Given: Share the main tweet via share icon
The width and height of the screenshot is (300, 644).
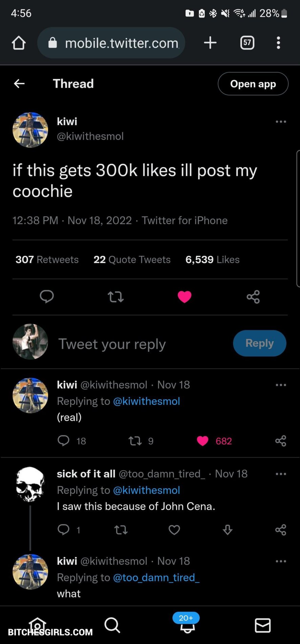Looking at the screenshot, I should point(253,297).
